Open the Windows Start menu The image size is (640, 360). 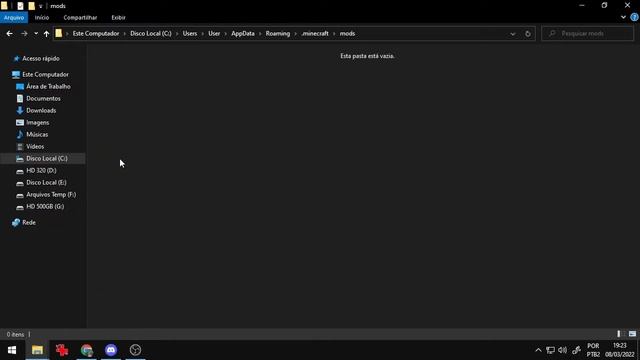(x=12, y=350)
